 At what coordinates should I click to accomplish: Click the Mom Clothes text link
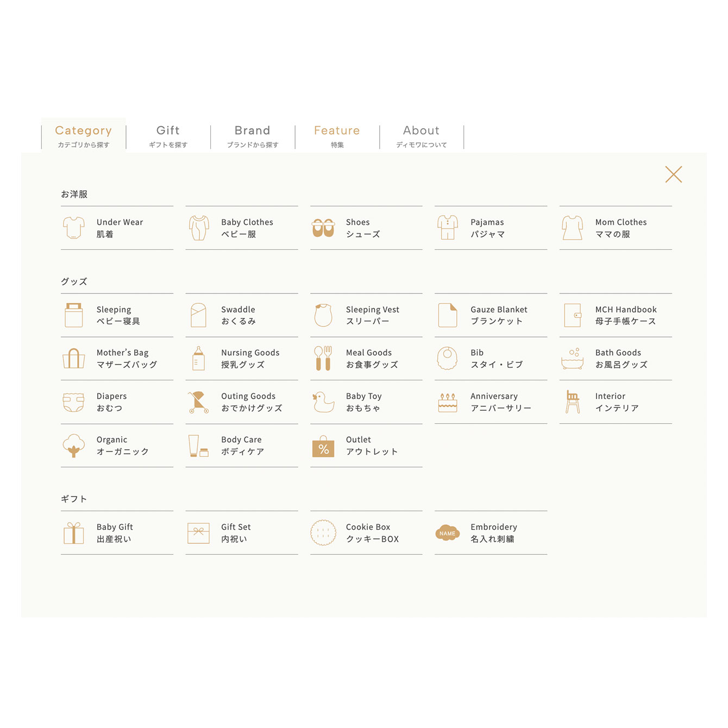pyautogui.click(x=620, y=228)
